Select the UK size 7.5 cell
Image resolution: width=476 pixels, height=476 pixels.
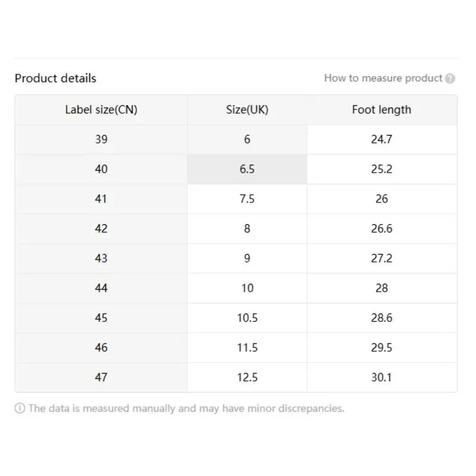coord(247,199)
